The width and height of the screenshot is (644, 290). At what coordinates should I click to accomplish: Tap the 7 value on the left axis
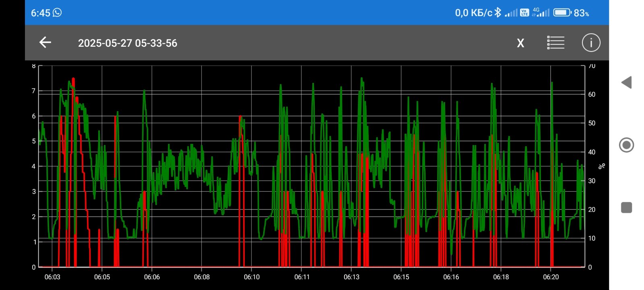pos(34,91)
